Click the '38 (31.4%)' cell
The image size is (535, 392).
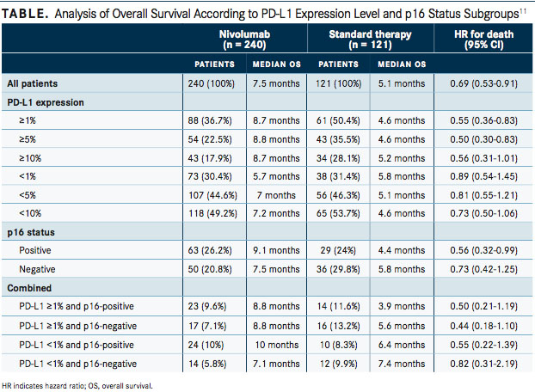coord(338,176)
